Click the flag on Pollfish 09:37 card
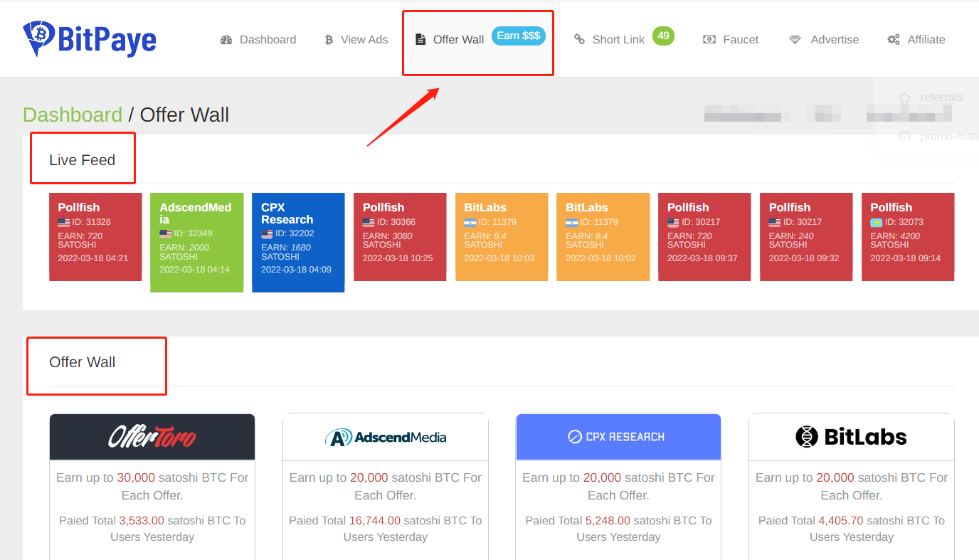979x560 pixels. coord(673,222)
